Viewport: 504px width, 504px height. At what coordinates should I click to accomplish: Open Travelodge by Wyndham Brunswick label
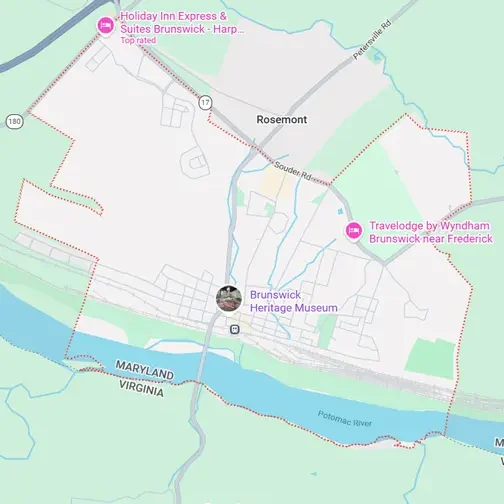(431, 232)
